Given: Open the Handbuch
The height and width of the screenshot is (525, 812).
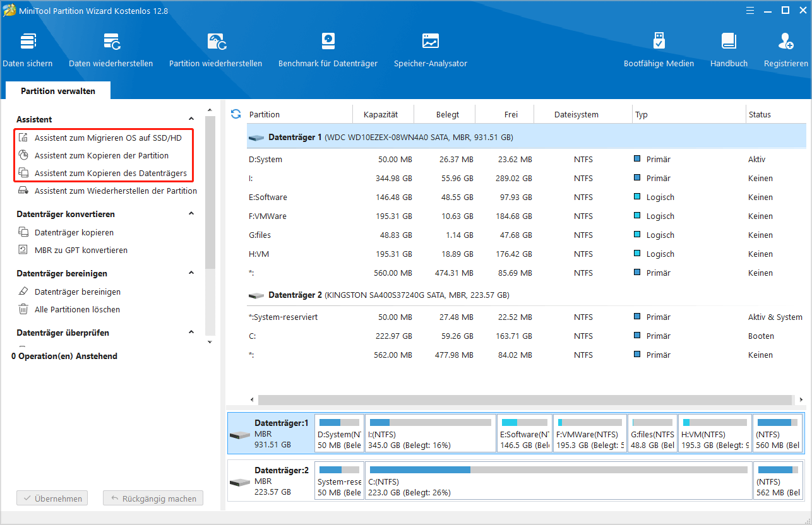Looking at the screenshot, I should pyautogui.click(x=729, y=50).
